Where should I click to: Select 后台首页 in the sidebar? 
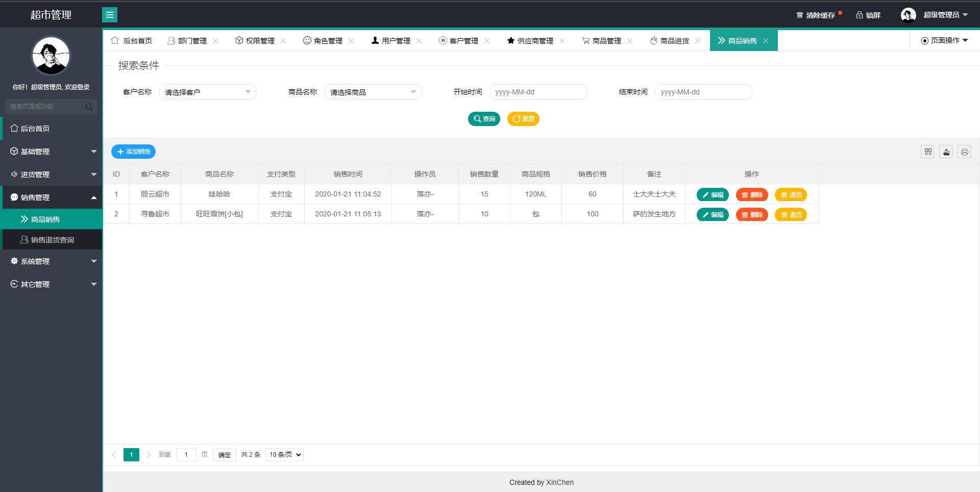[52, 129]
